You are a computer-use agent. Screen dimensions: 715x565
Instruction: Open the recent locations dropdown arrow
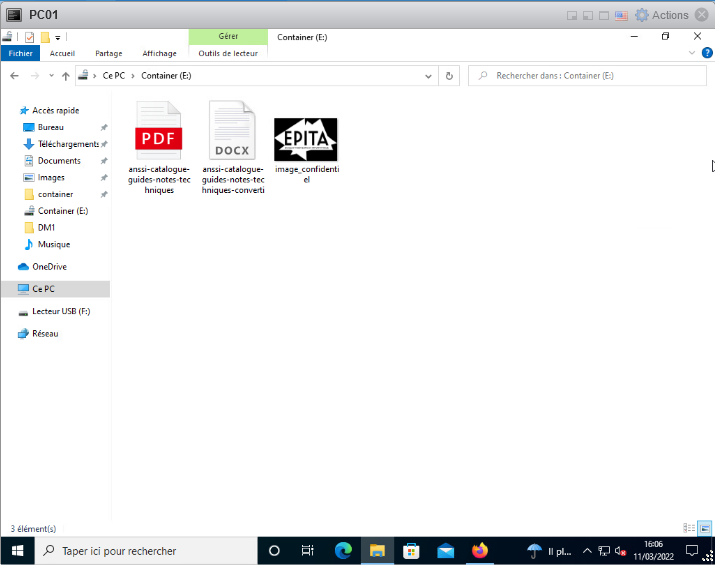click(x=51, y=76)
